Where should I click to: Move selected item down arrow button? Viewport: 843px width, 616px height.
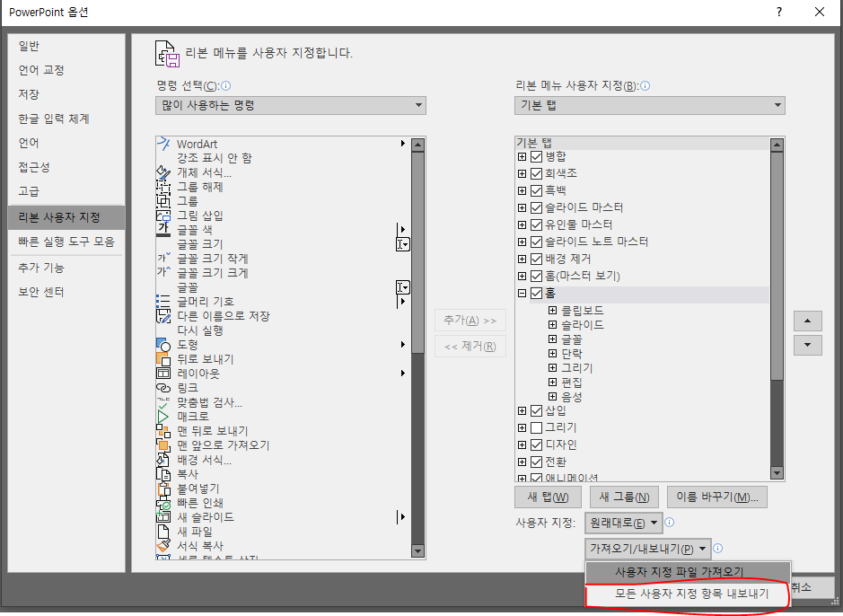tap(807, 345)
